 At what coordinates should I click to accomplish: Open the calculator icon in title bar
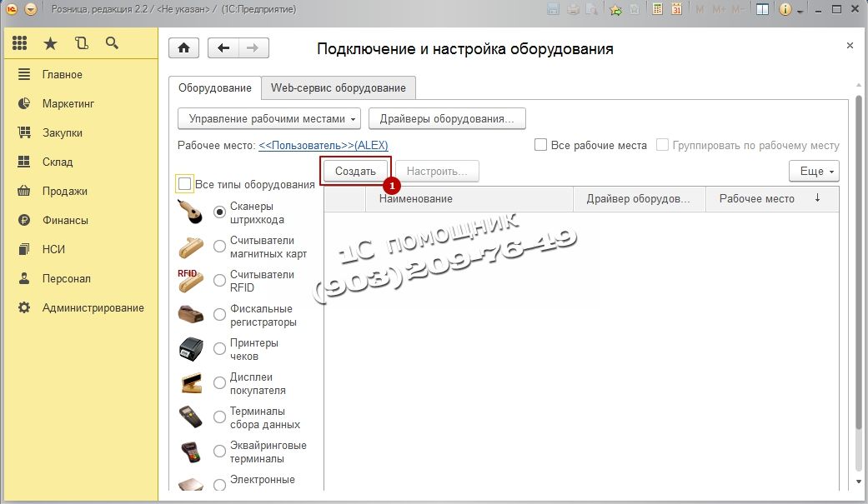(x=658, y=10)
